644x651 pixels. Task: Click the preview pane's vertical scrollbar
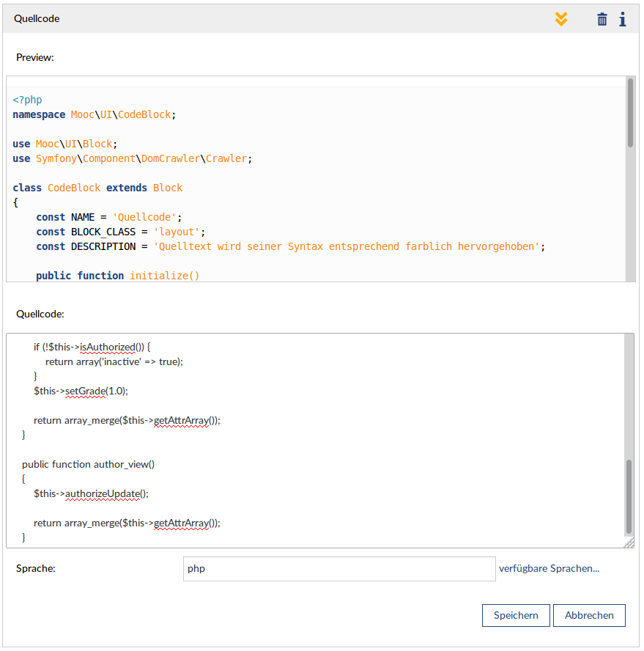tap(630, 114)
